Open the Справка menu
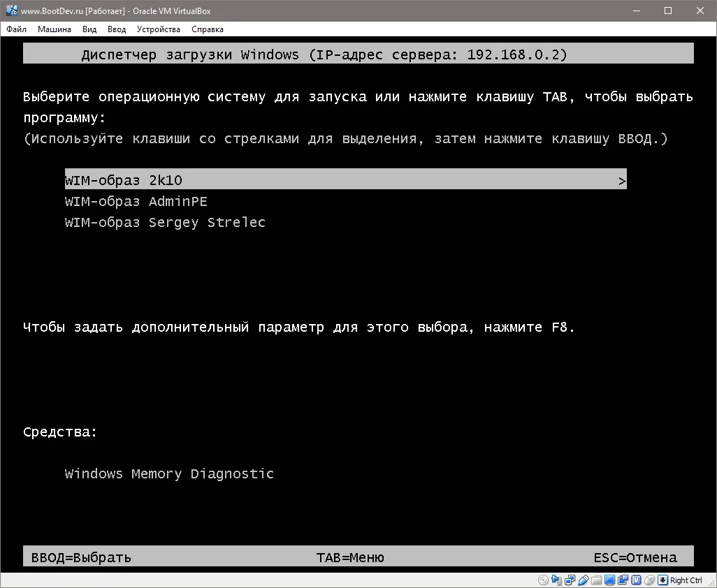 pyautogui.click(x=207, y=29)
